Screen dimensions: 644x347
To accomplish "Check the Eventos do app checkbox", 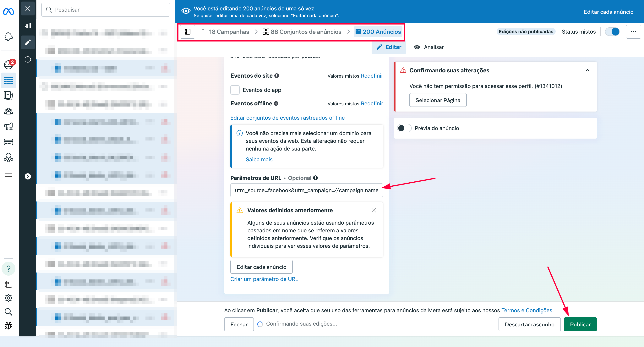I will pyautogui.click(x=235, y=90).
